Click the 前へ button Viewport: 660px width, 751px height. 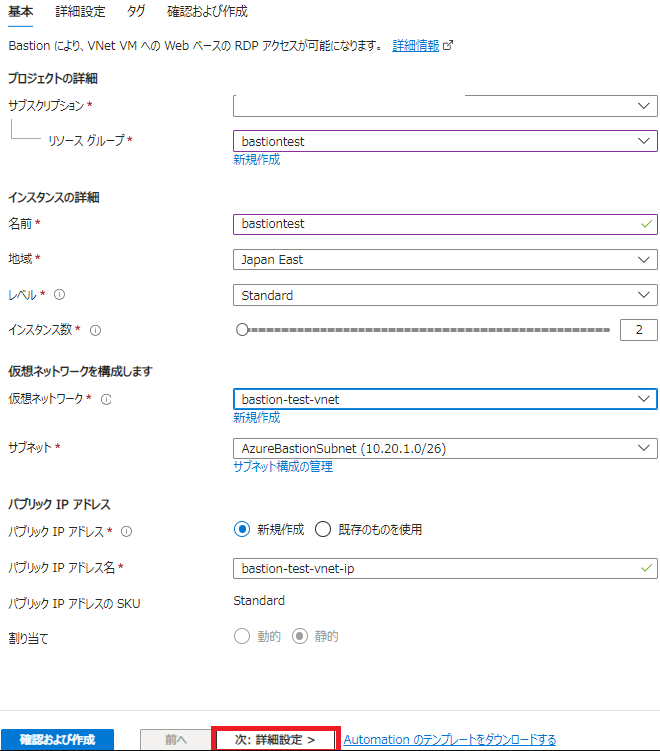coord(176,740)
